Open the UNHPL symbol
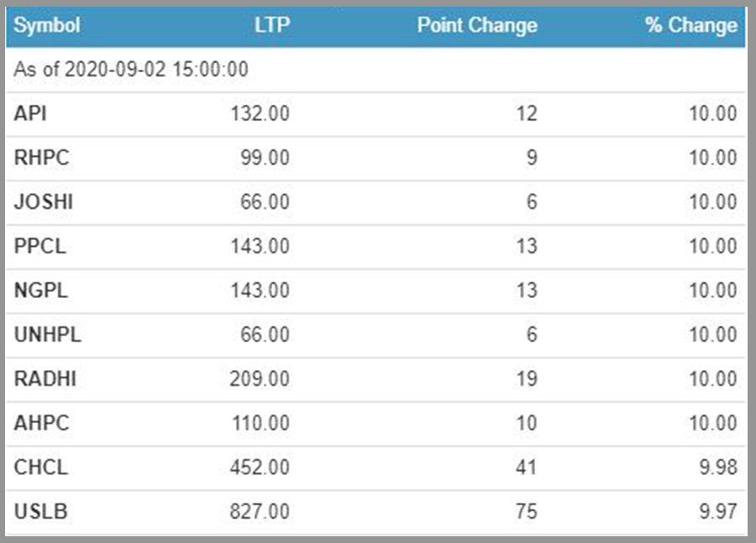Viewport: 756px width, 543px height. [x=47, y=335]
